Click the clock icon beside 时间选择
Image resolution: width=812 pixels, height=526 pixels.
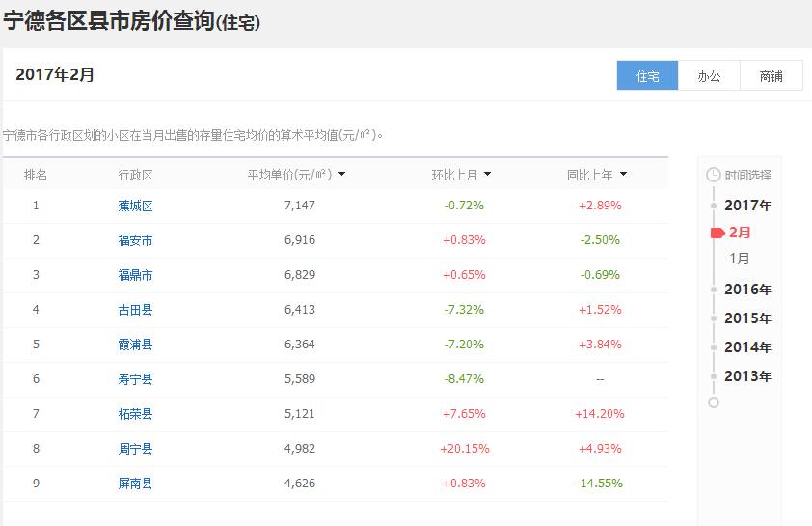(713, 175)
